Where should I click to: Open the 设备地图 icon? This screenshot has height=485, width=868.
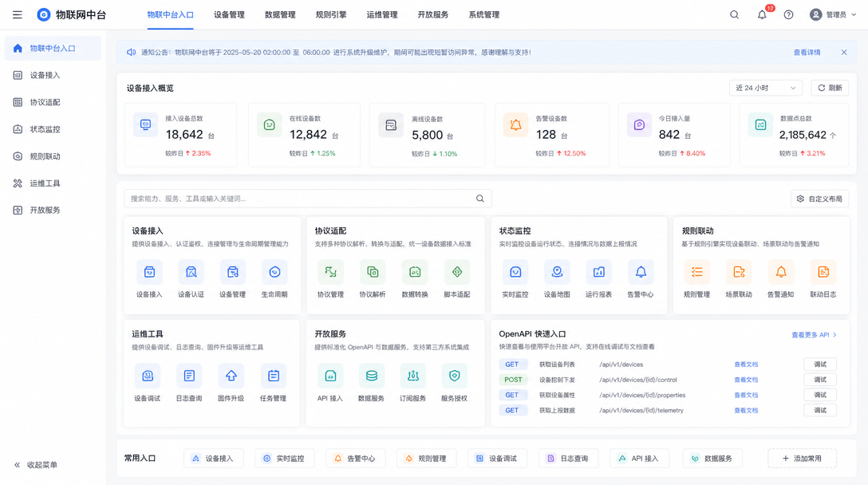[557, 272]
